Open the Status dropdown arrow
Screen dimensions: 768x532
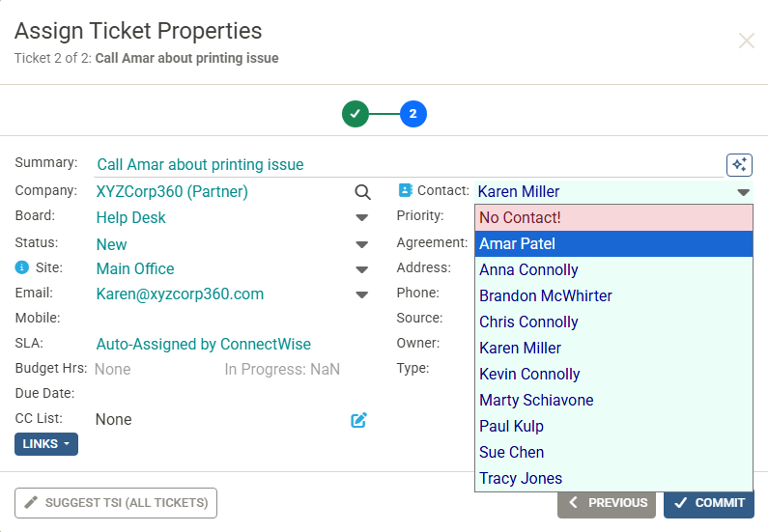click(x=361, y=244)
